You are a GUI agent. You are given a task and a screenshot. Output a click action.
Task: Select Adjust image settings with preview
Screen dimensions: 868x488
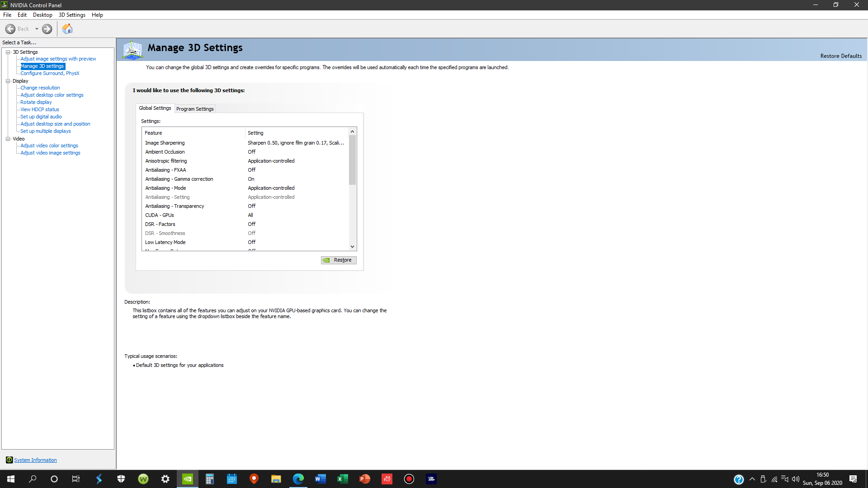point(58,59)
